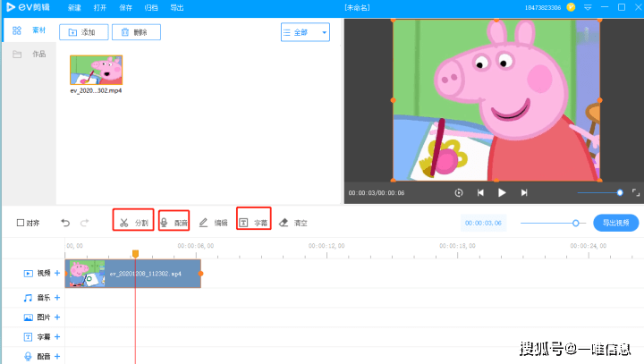Viewport: 644px width, 364px height.
Task: Open the 配音 microphone dubbing tool
Action: (174, 223)
